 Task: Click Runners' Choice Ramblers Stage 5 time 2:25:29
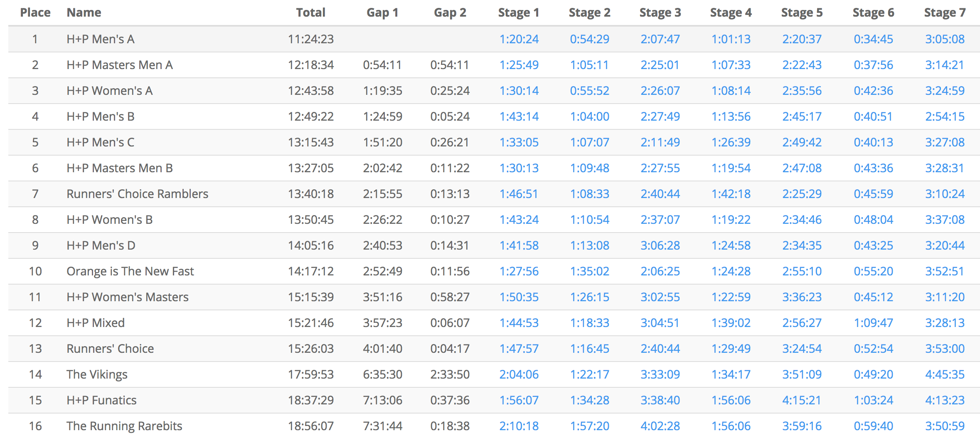coord(802,194)
